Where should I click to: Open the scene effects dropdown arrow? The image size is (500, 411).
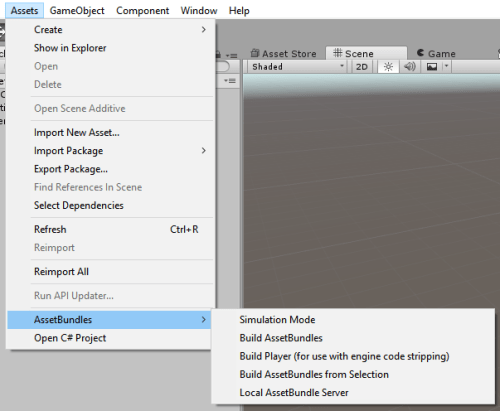pyautogui.click(x=446, y=67)
